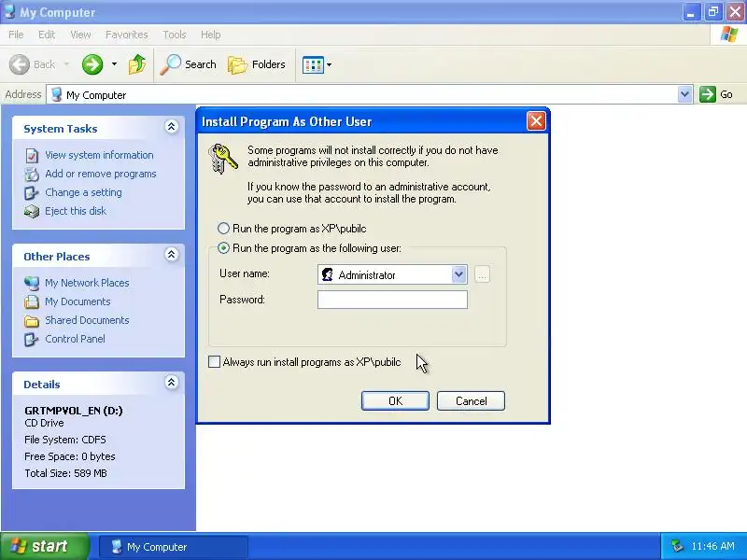747x560 pixels.
Task: Collapse the Other Places panel
Action: coord(172,254)
